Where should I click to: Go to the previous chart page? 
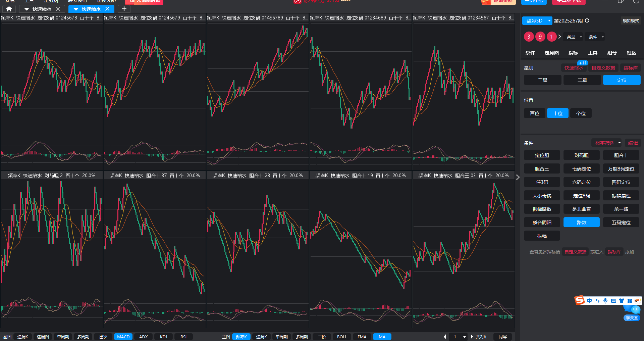(x=445, y=337)
